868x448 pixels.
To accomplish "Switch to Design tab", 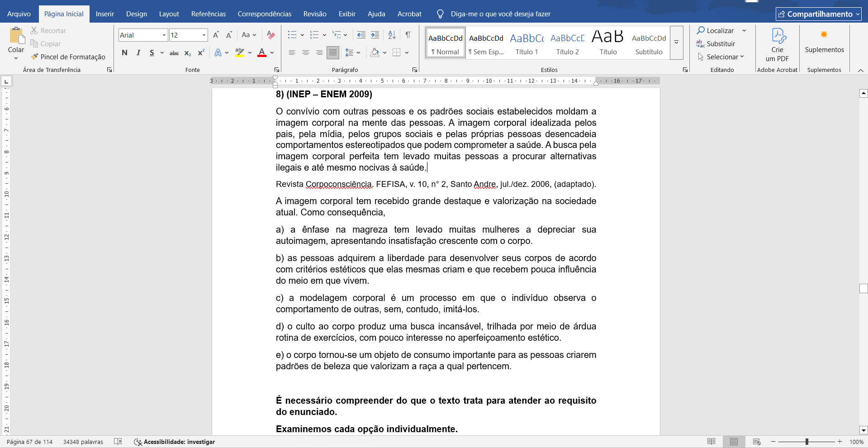I will [x=137, y=14].
